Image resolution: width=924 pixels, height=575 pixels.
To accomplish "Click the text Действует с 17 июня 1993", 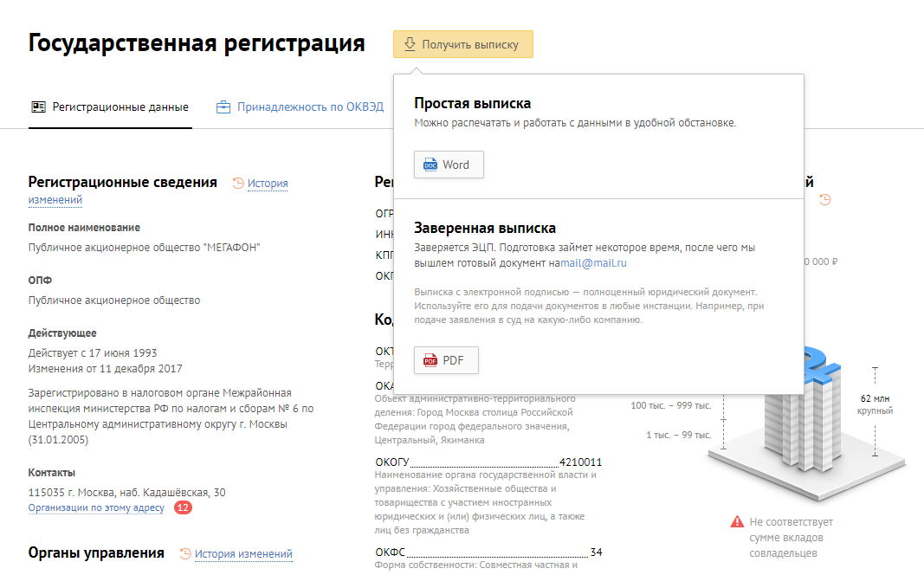I will pos(93,353).
